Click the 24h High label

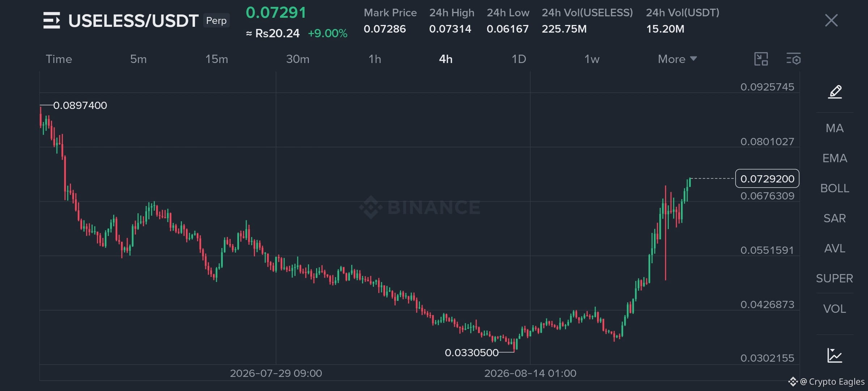pos(452,13)
